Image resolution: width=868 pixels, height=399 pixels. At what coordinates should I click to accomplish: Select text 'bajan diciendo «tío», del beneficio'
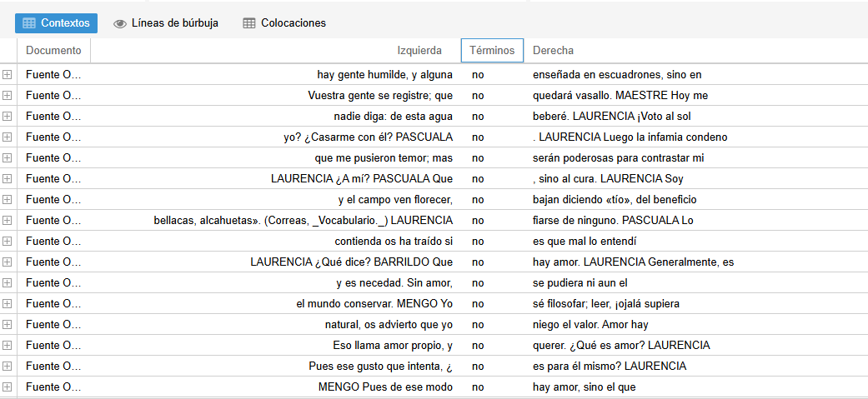(x=615, y=200)
